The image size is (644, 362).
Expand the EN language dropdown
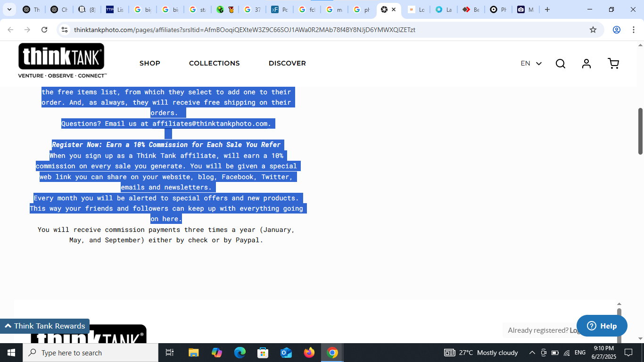tap(531, 63)
